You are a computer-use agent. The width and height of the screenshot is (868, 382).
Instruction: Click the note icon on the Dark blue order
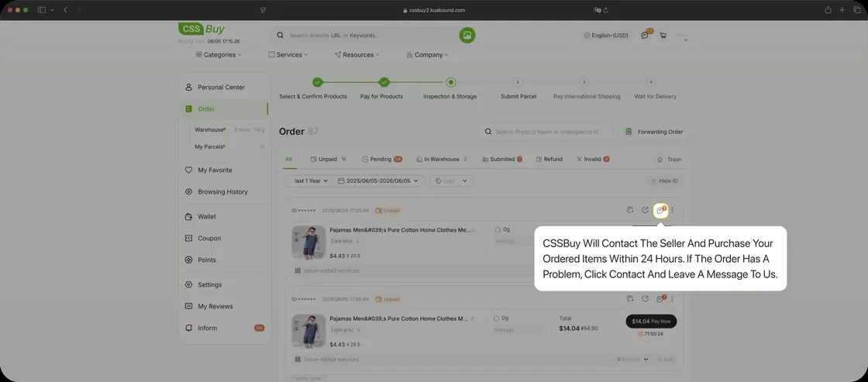[x=630, y=210]
